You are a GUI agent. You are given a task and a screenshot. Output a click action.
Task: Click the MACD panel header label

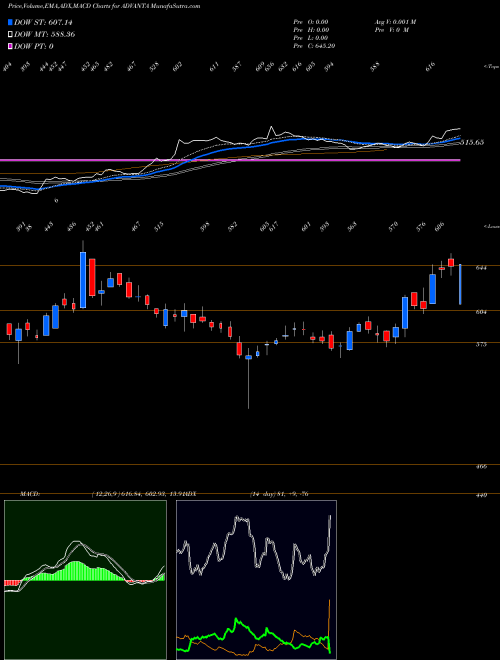click(x=30, y=494)
